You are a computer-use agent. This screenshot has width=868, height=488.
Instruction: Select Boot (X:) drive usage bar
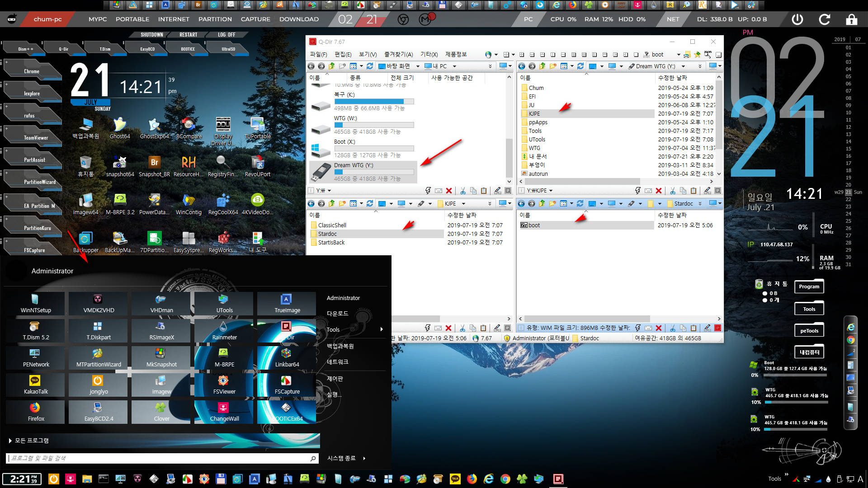pyautogui.click(x=374, y=149)
